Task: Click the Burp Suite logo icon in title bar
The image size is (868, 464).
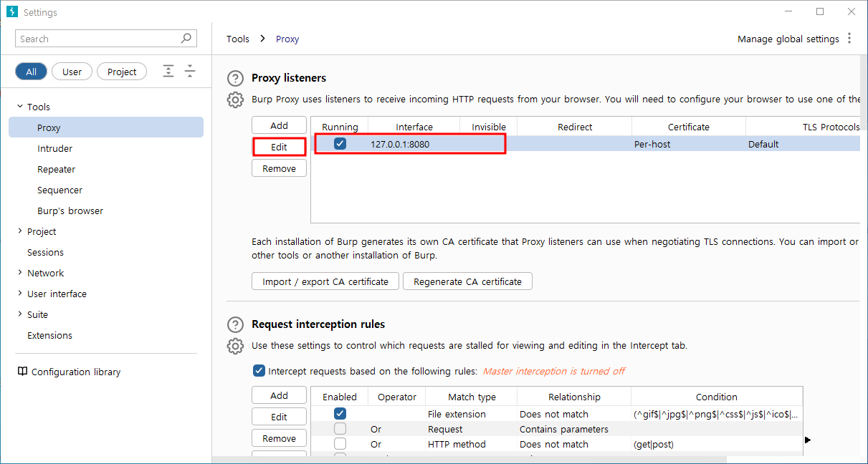Action: (x=11, y=12)
